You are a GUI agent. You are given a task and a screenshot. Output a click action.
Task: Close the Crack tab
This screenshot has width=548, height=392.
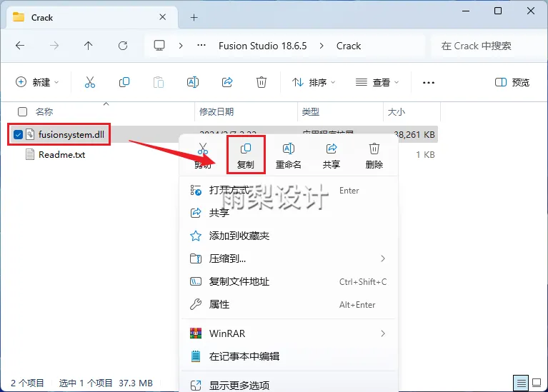(162, 17)
